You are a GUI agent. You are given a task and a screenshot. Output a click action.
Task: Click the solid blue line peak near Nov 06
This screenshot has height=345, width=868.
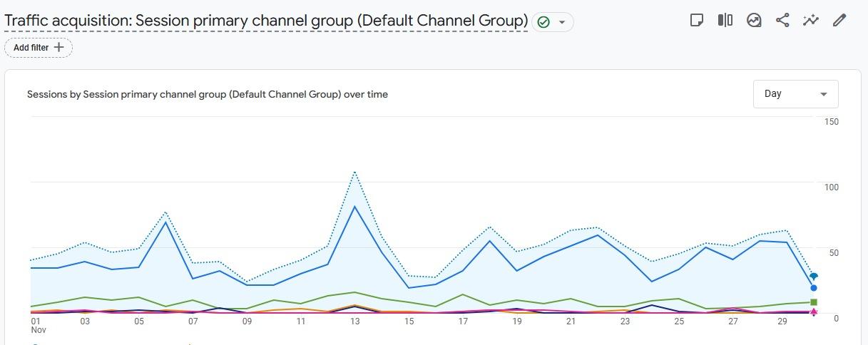(x=165, y=222)
